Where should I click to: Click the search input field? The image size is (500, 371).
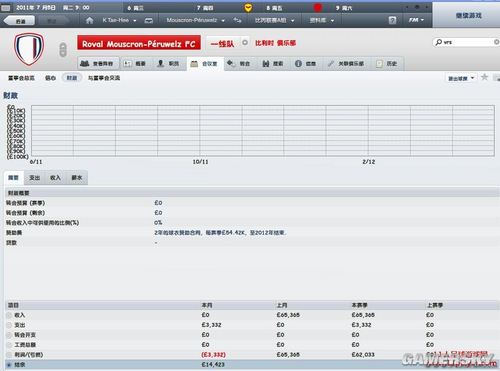coord(468,42)
